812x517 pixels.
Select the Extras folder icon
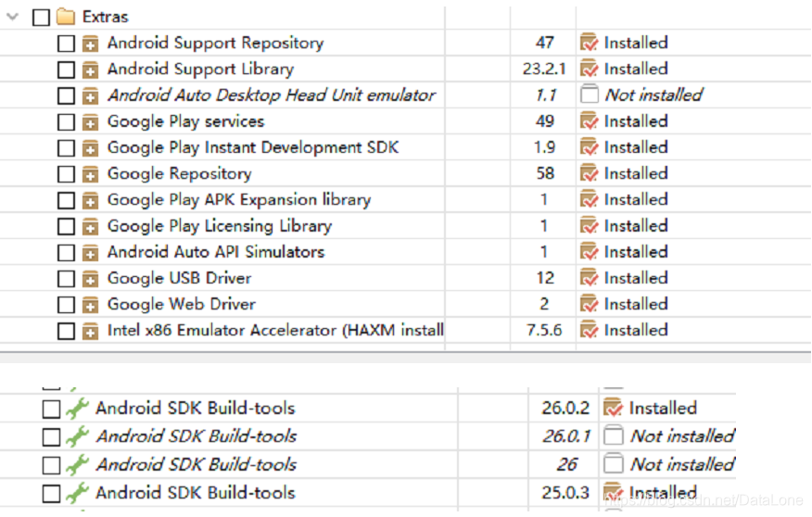tap(66, 17)
